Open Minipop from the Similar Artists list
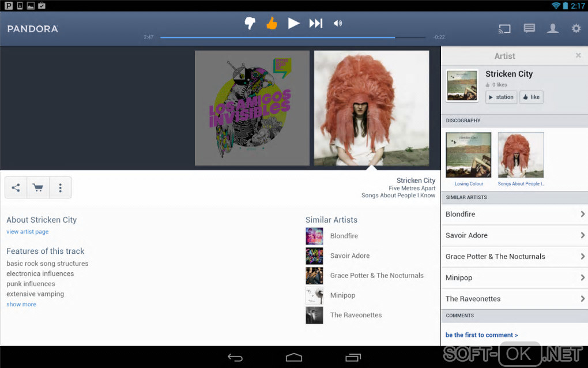This screenshot has width=588, height=368. (x=342, y=295)
